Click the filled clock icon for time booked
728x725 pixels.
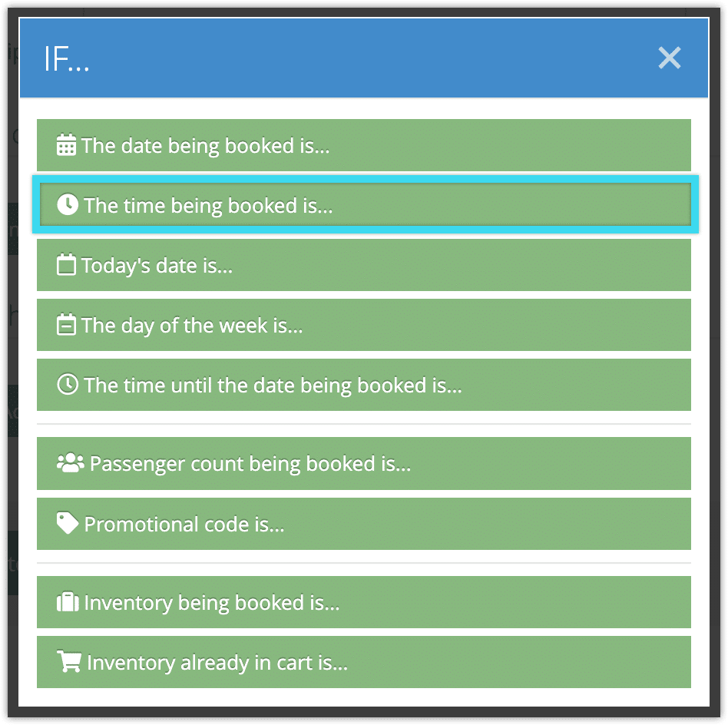pos(68,204)
